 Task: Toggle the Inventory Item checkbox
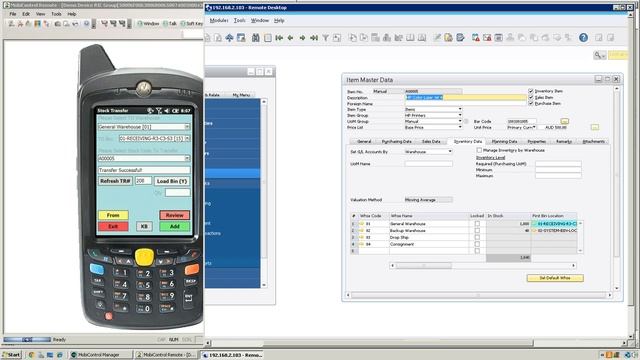pyautogui.click(x=531, y=91)
